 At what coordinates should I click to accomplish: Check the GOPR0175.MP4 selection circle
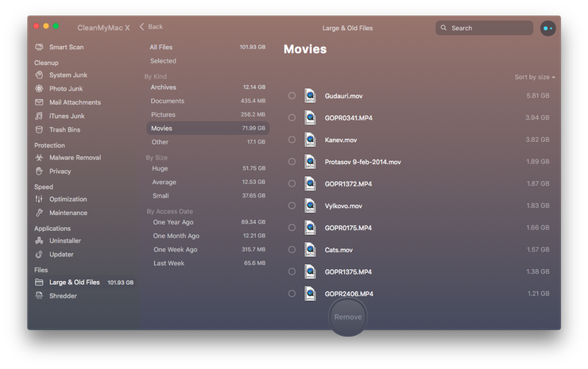[292, 228]
